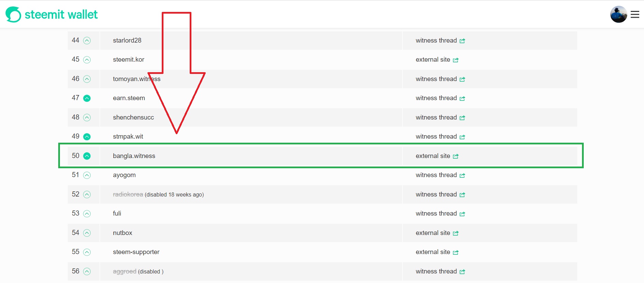Open the user profile avatar
The height and width of the screenshot is (283, 644).
[x=618, y=14]
